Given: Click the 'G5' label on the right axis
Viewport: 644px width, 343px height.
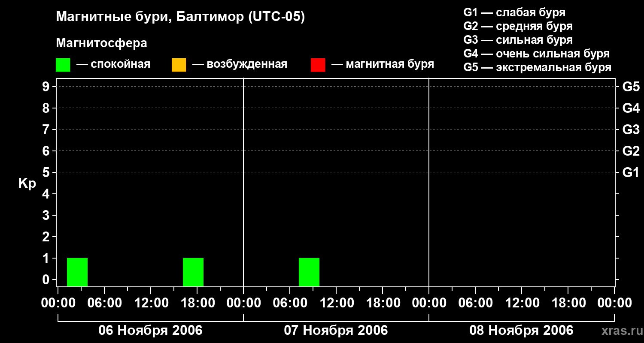Looking at the screenshot, I should click(x=631, y=87).
